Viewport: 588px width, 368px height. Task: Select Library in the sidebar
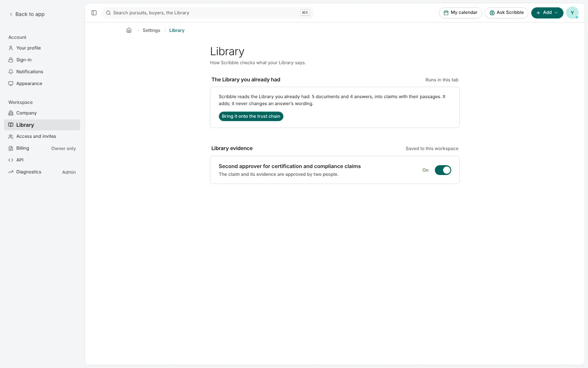[42, 125]
